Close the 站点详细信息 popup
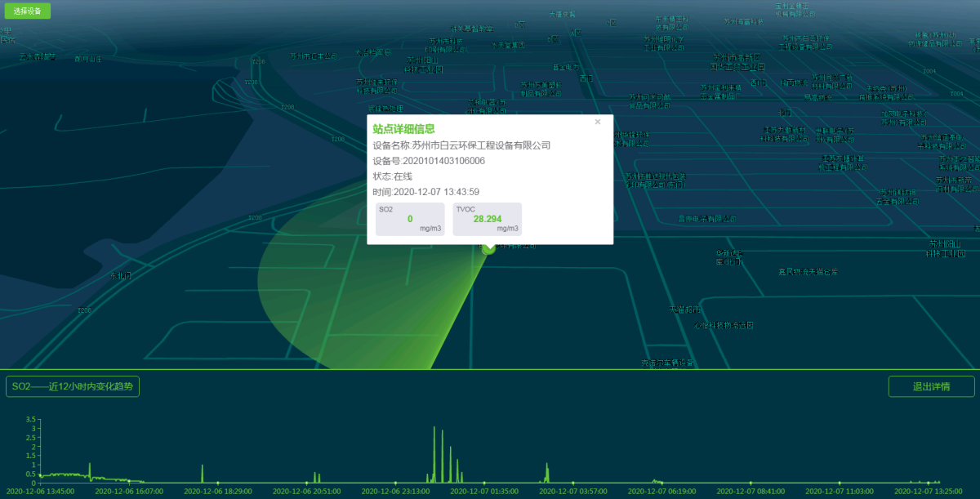Viewport: 980px width, 499px height. tap(598, 122)
